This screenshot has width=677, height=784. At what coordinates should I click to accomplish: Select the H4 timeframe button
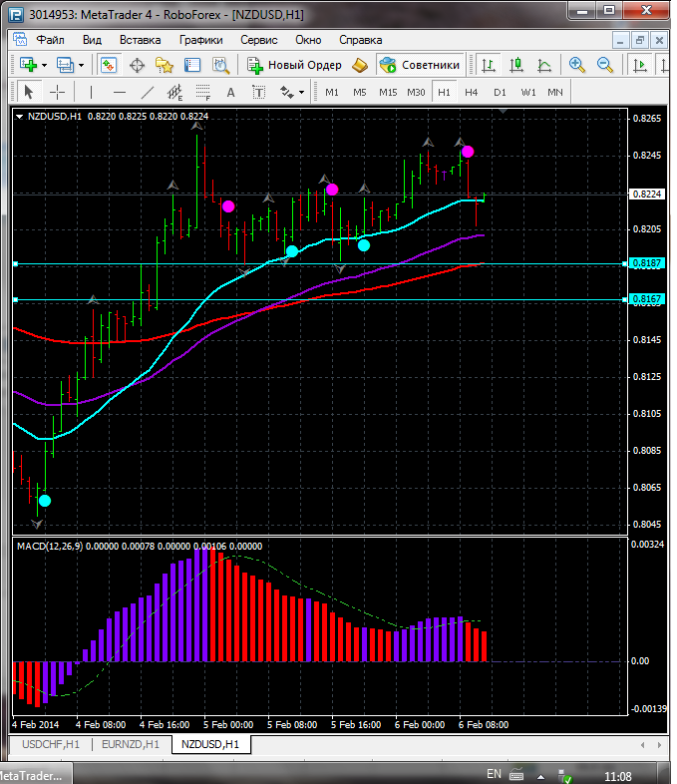point(472,92)
